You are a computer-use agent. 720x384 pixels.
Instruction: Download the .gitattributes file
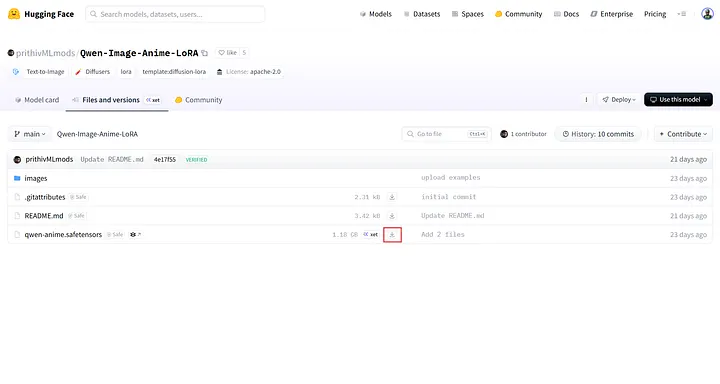[x=392, y=197]
